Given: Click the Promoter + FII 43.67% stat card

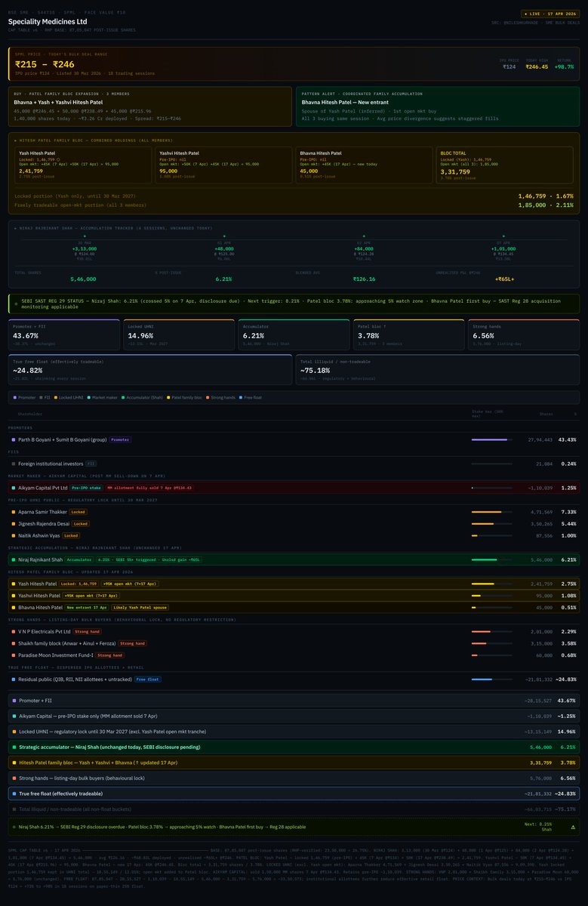Looking at the screenshot, I should tap(64, 334).
